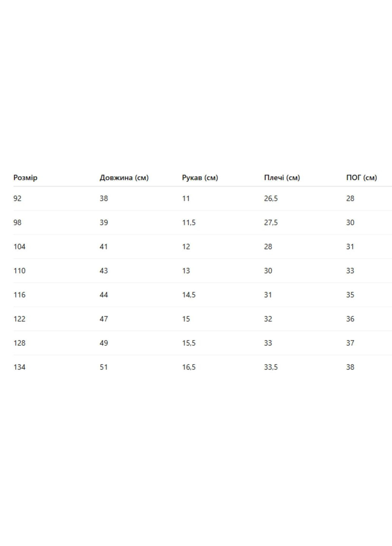Click the length value 51 for size 134
392x546 pixels.
[x=104, y=367]
